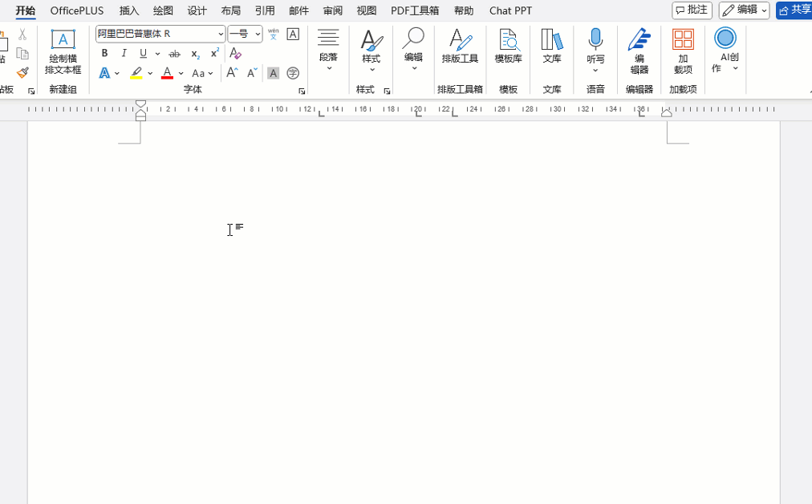Switch to 审阅 Review tab
This screenshot has height=504, width=812.
tap(332, 11)
